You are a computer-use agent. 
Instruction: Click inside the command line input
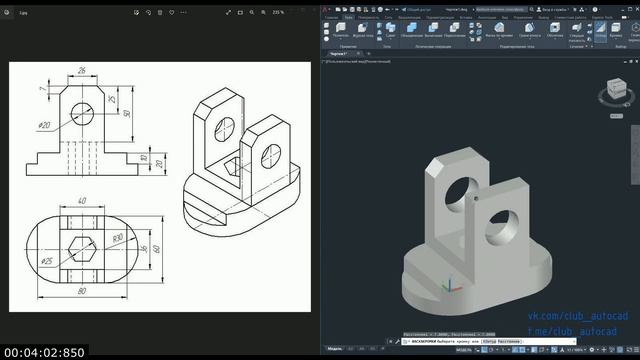click(488, 341)
